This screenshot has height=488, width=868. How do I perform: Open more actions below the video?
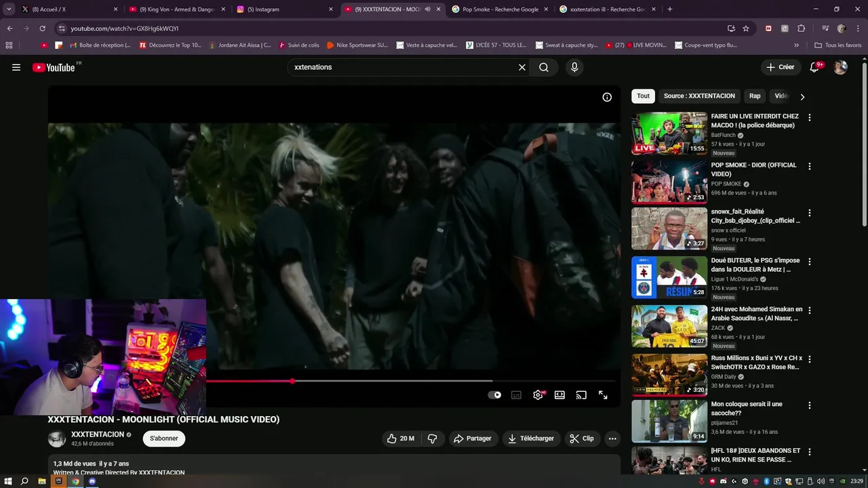[x=612, y=439]
